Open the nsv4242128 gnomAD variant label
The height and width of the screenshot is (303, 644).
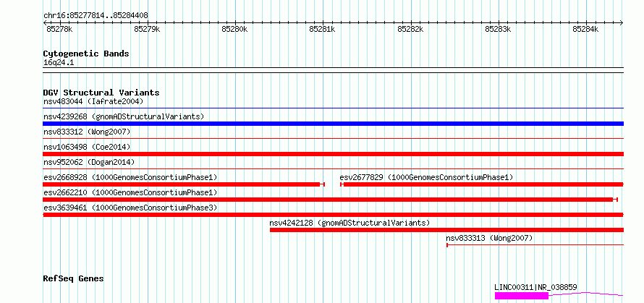click(349, 223)
